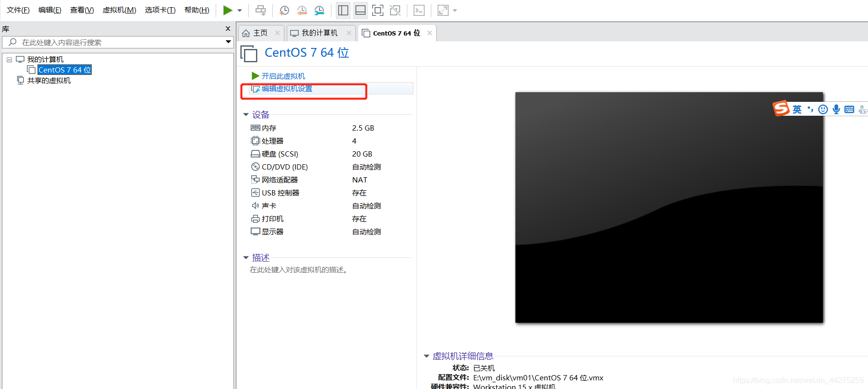Toggle the thumbnail bar view icon
Image resolution: width=868 pixels, height=389 pixels.
tap(360, 10)
